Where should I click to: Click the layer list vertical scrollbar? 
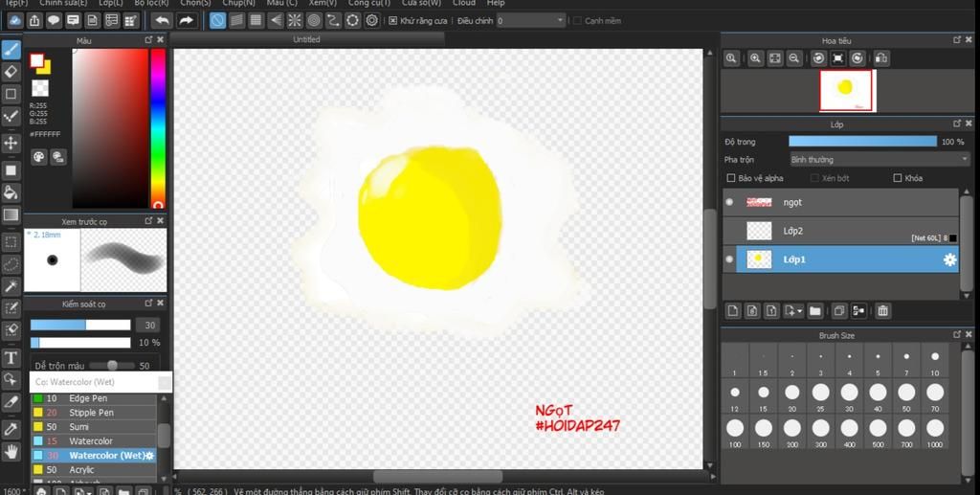966,244
